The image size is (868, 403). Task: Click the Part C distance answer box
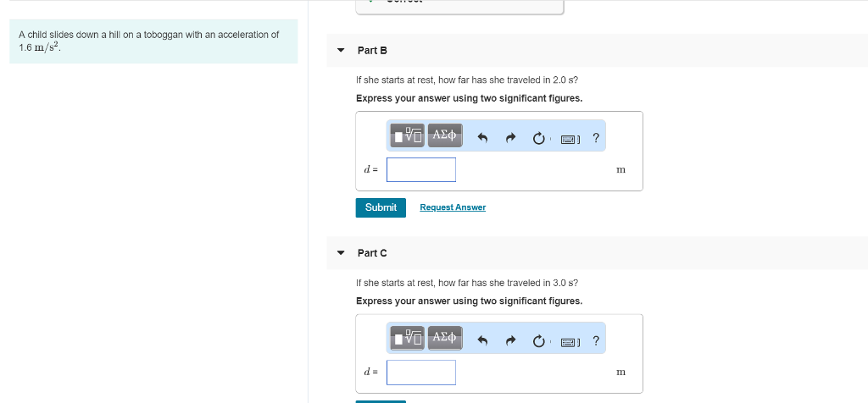coord(421,373)
